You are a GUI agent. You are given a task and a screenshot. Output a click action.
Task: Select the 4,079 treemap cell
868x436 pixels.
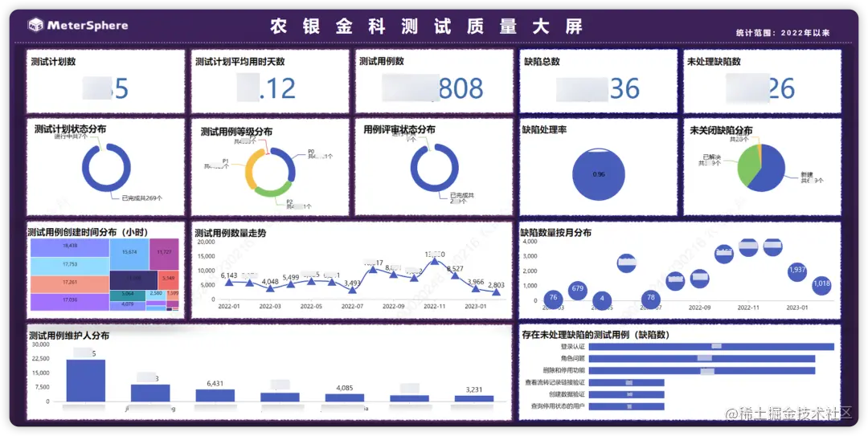coord(127,305)
